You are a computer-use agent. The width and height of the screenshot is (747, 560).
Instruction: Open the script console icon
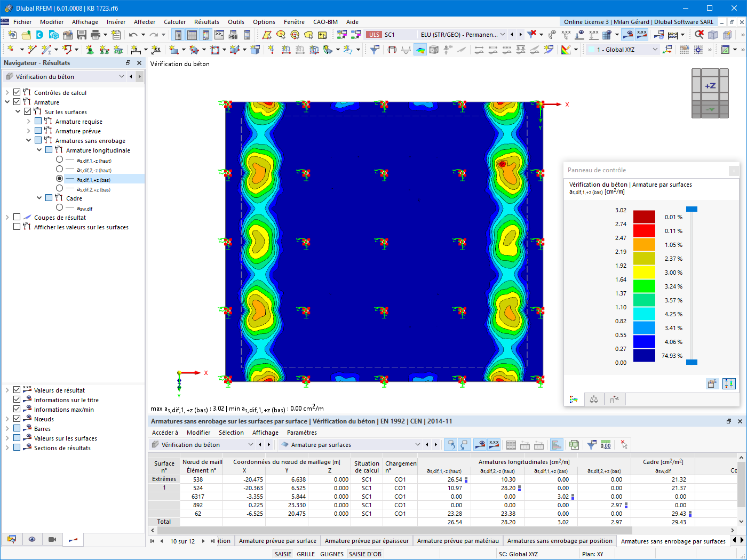point(219,35)
